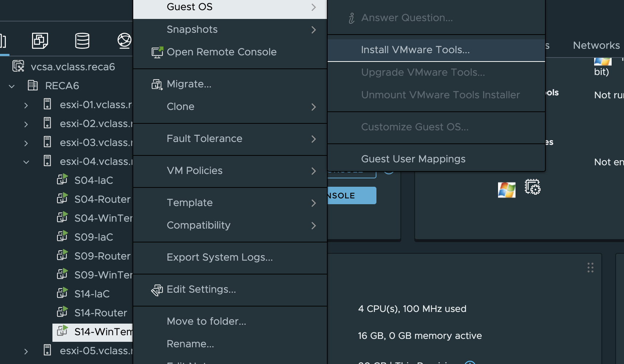Viewport: 624px width, 364px height.
Task: Collapse the esxi-04.vclass host node
Action: 26,162
